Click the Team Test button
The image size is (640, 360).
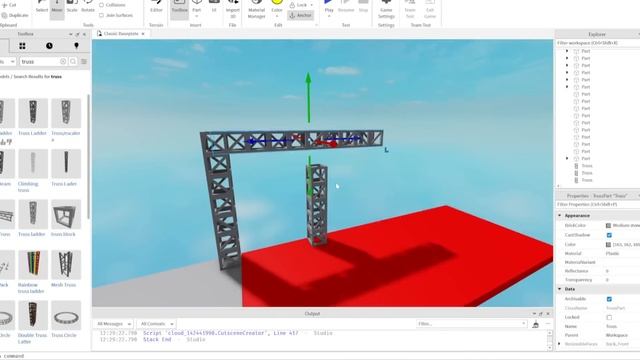point(410,9)
